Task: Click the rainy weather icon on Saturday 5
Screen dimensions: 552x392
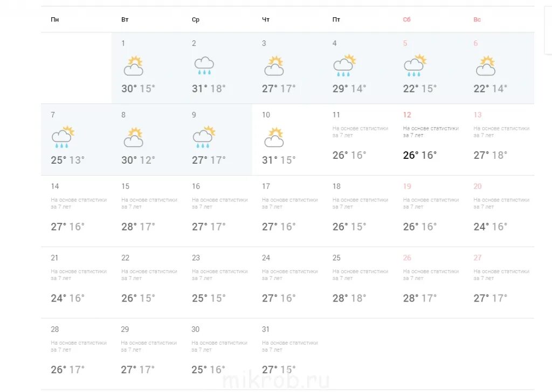Action: tap(415, 65)
